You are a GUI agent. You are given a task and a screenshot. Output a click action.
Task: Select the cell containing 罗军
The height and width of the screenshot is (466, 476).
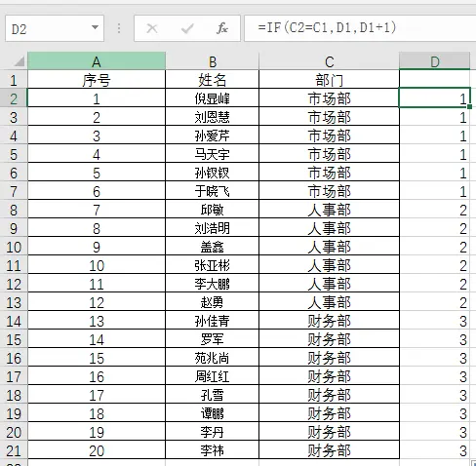click(212, 339)
